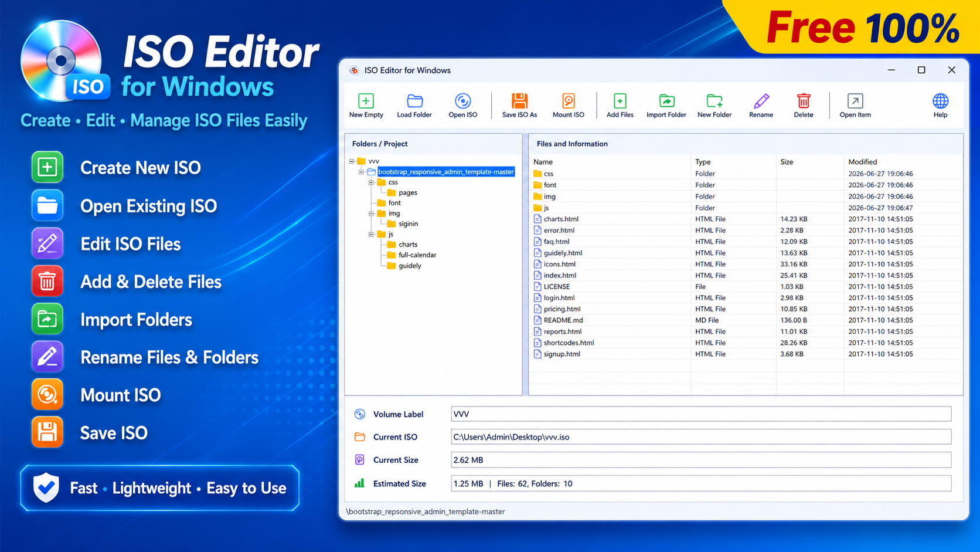The image size is (980, 552).
Task: Click the 33.16 KB size value
Action: click(794, 264)
